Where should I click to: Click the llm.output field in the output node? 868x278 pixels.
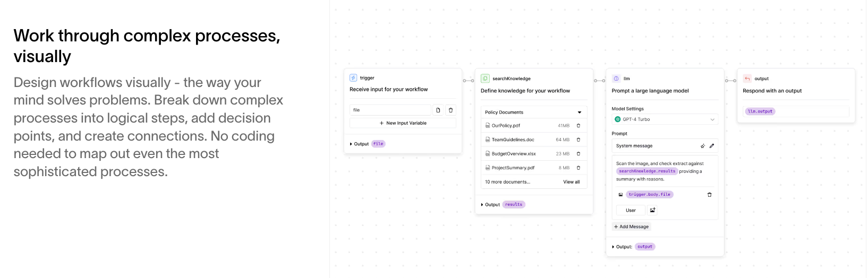pos(796,111)
